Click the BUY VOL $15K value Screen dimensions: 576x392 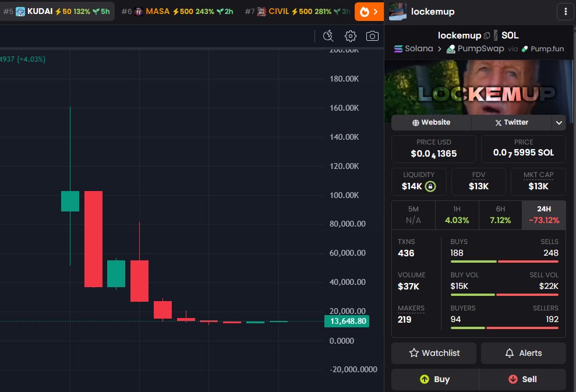[459, 286]
